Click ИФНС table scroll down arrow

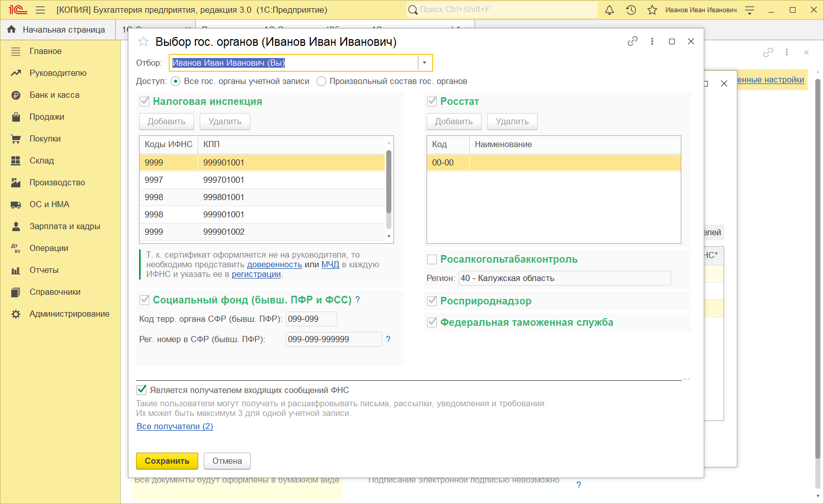389,236
